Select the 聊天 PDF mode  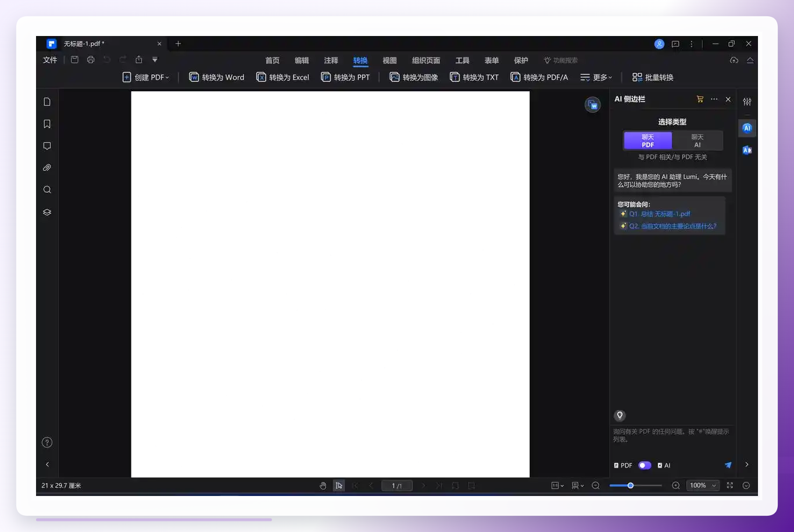[x=648, y=141]
